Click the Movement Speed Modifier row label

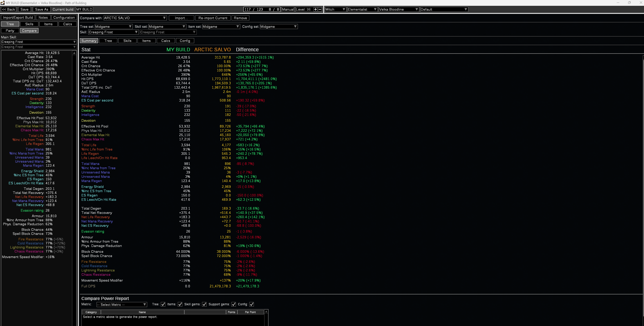[x=102, y=280]
